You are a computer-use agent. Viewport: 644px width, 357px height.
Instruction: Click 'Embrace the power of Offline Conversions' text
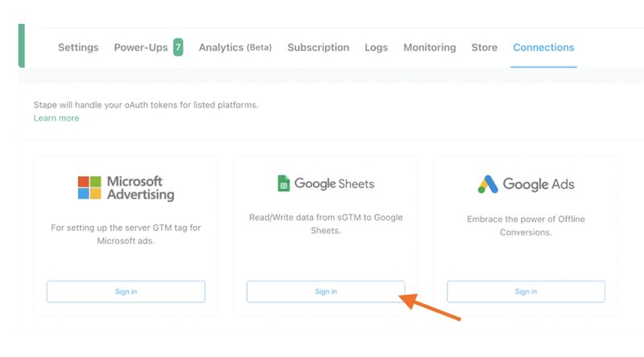coord(526,226)
